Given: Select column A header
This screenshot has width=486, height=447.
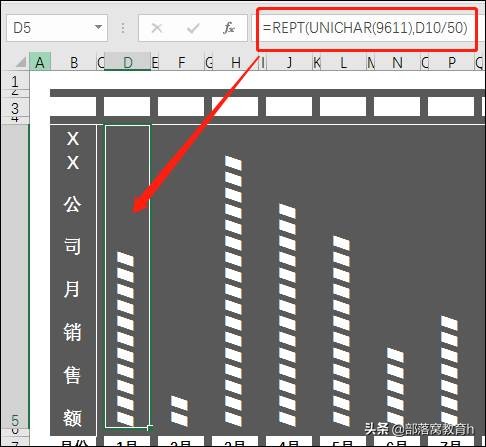Looking at the screenshot, I should [x=40, y=61].
